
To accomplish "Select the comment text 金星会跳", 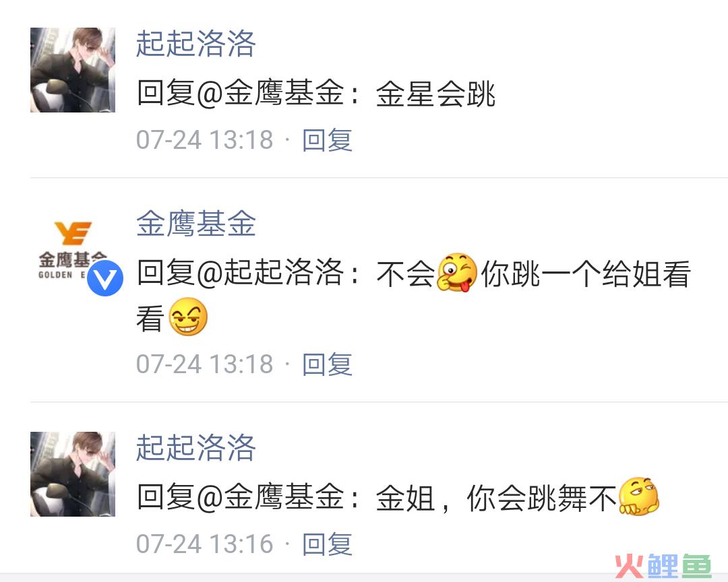I will pyautogui.click(x=435, y=93).
